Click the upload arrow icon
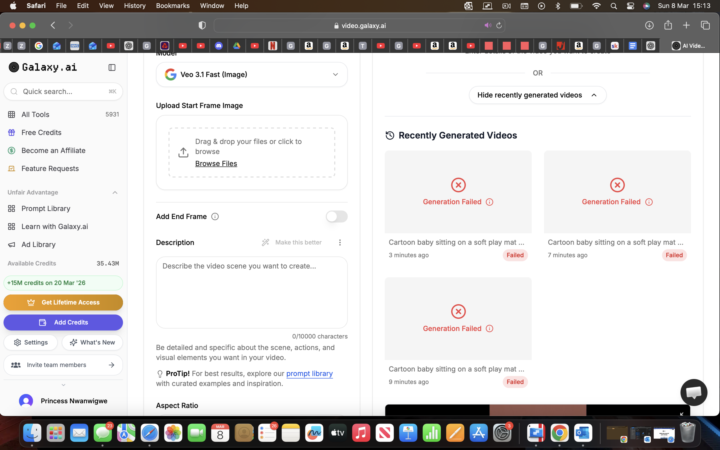This screenshot has height=450, width=720. pos(183,152)
